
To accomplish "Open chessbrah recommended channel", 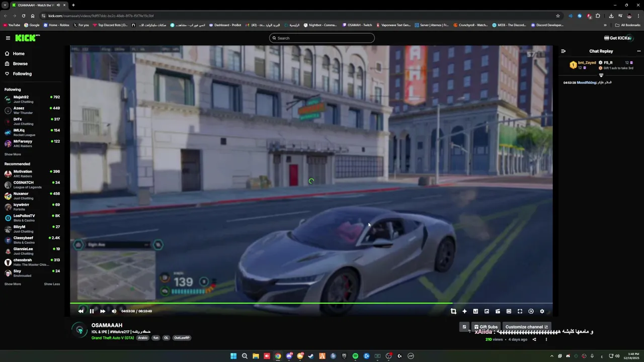I will [32, 262].
